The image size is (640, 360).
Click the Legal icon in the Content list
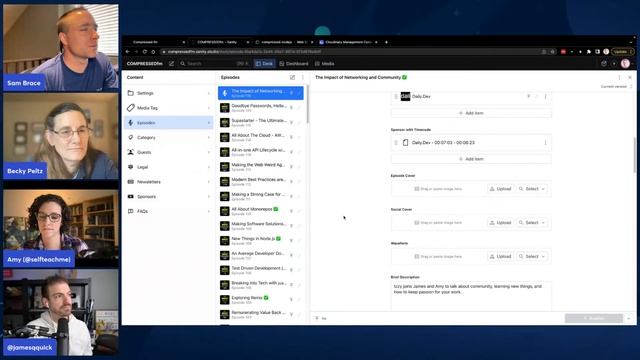coord(131,167)
